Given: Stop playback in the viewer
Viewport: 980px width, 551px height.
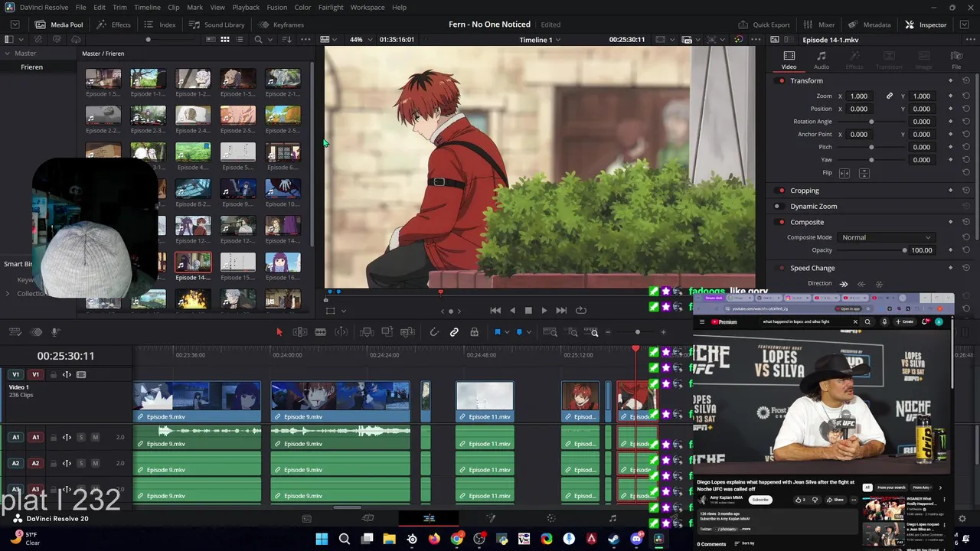Looking at the screenshot, I should coord(528,310).
